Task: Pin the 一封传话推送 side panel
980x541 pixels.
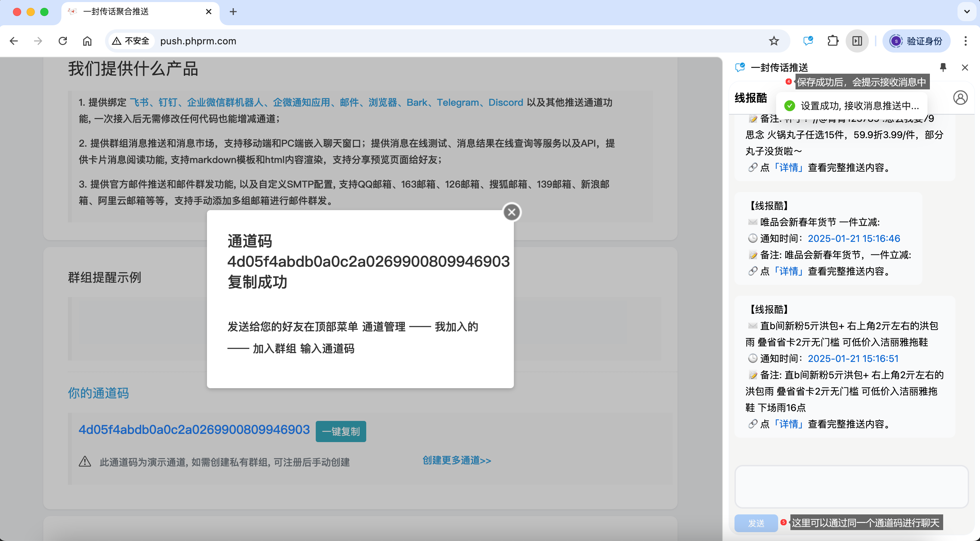Action: 943,68
